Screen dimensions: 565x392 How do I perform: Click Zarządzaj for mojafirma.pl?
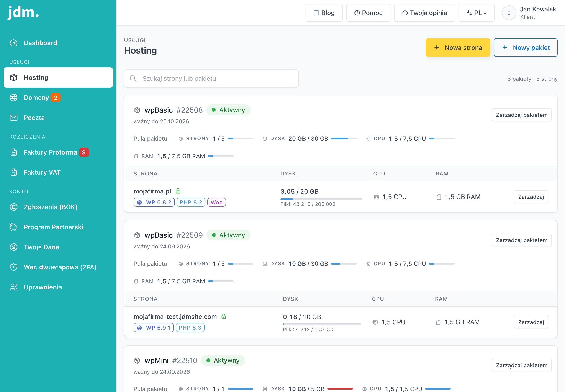tap(531, 197)
